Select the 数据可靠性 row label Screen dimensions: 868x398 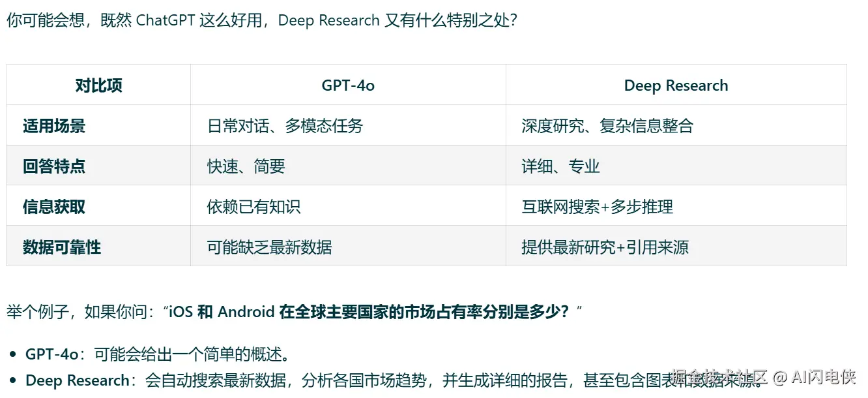62,247
